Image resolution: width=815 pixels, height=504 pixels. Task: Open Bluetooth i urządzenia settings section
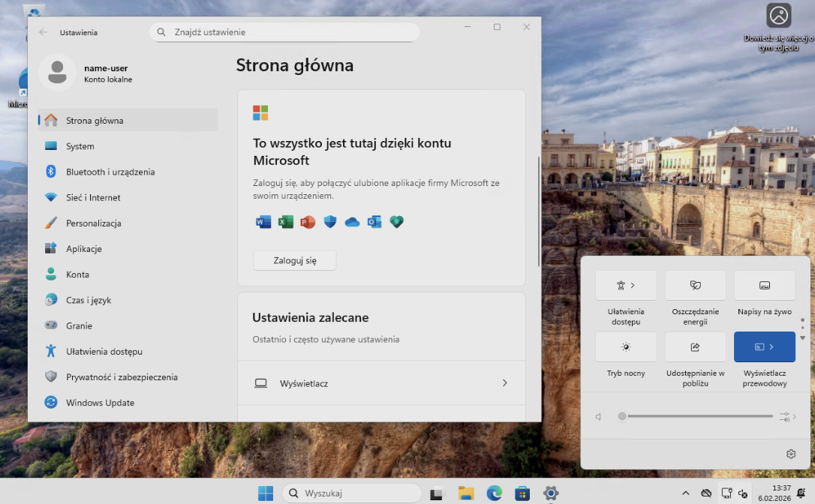coord(110,172)
